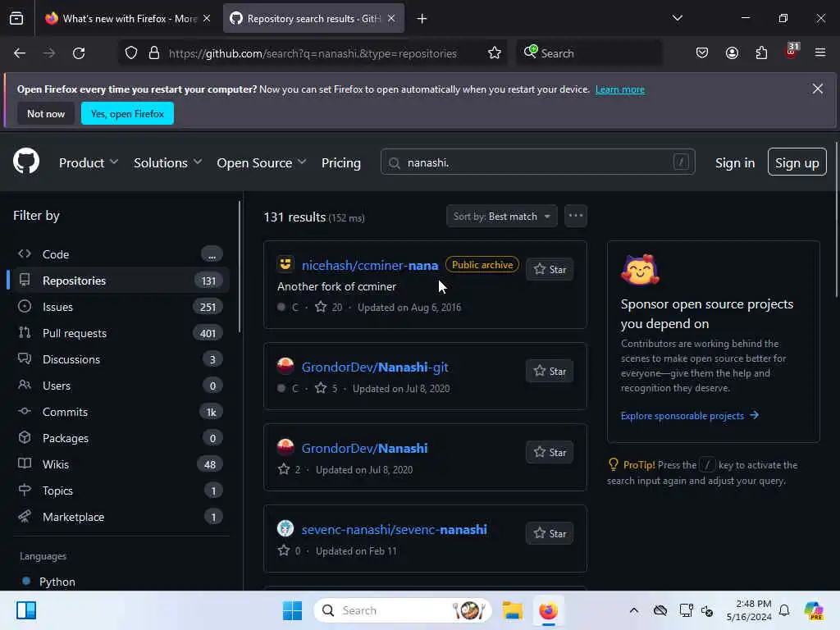The image size is (840, 630).
Task: Click the Windows taskbar Search box
Action: click(403, 610)
